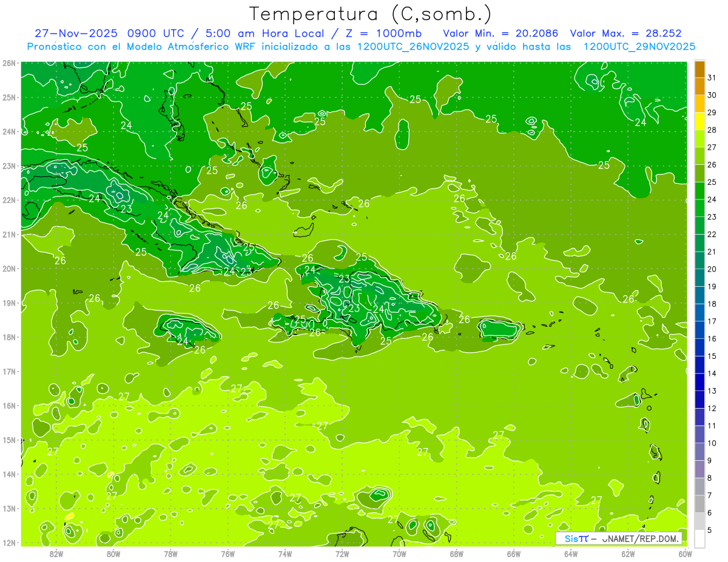Click the colorbar label '31'
The width and height of the screenshot is (728, 562).
point(712,77)
